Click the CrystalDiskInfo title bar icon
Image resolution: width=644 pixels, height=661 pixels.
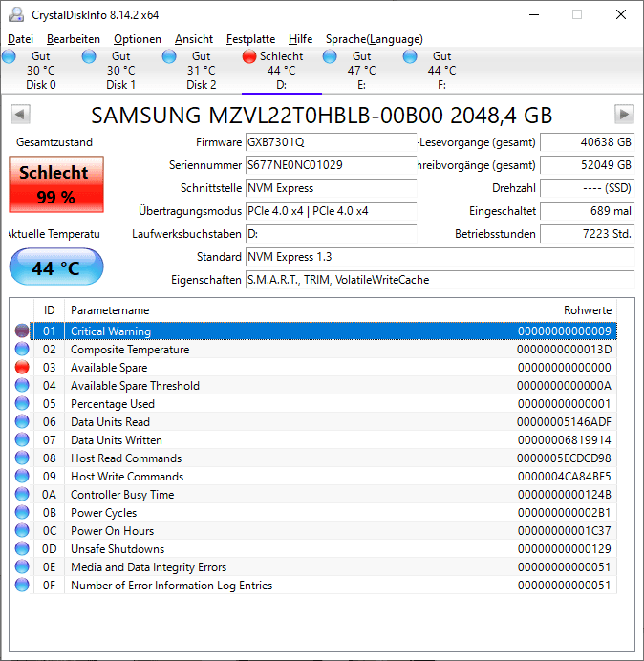click(16, 14)
